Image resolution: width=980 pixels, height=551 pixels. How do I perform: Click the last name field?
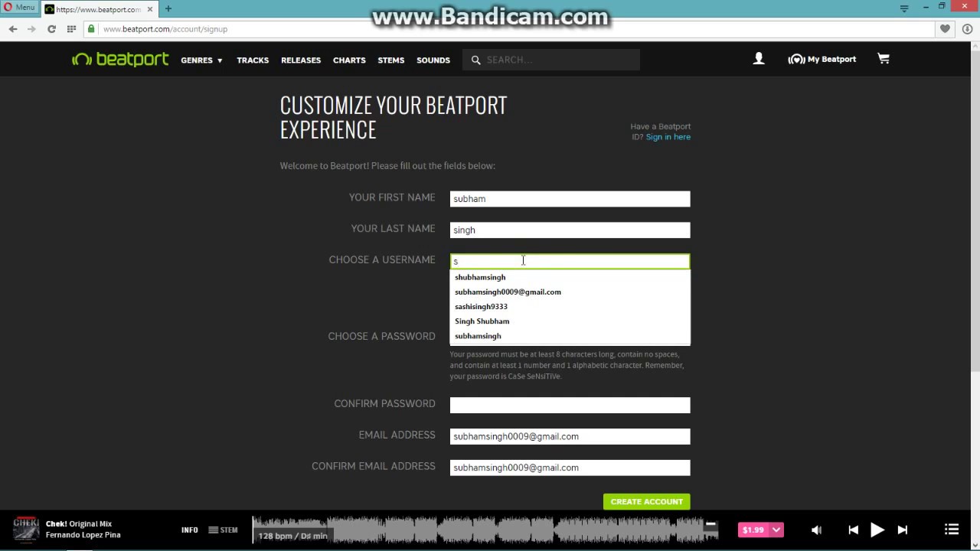[x=570, y=230]
